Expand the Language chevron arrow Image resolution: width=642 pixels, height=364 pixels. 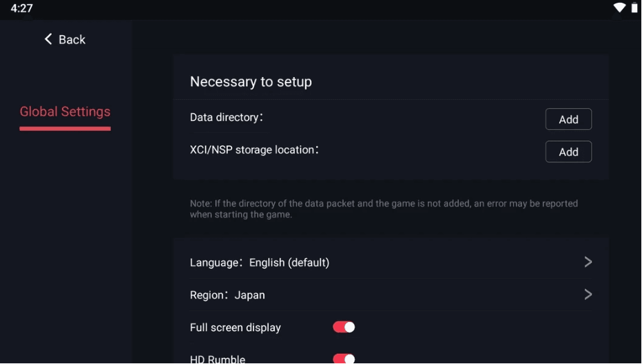point(588,261)
